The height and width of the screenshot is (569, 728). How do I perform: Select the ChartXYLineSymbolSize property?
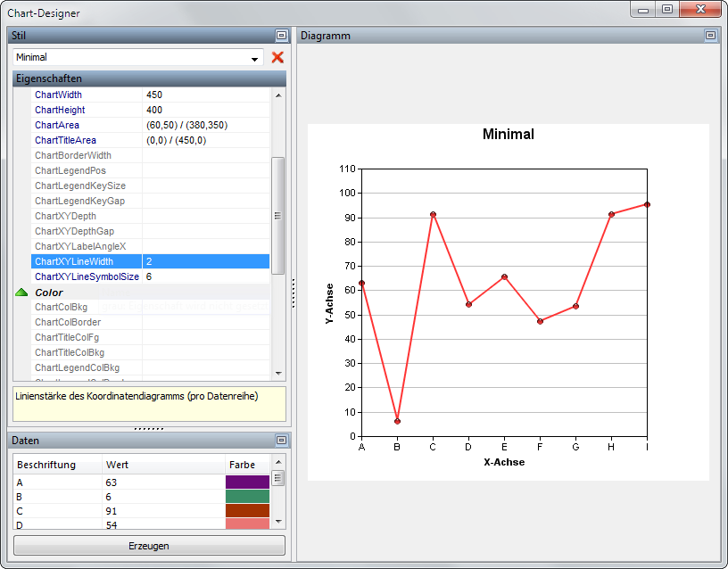tap(87, 276)
